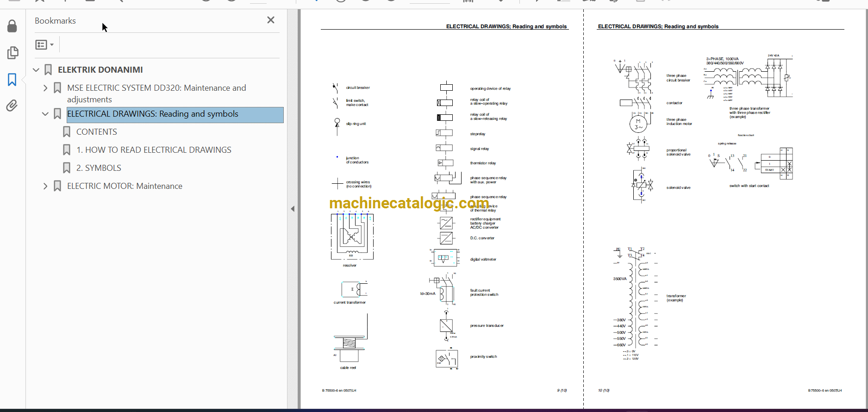Screen dimensions: 868x412
Task: Close the Bookmarks panel
Action: point(271,20)
